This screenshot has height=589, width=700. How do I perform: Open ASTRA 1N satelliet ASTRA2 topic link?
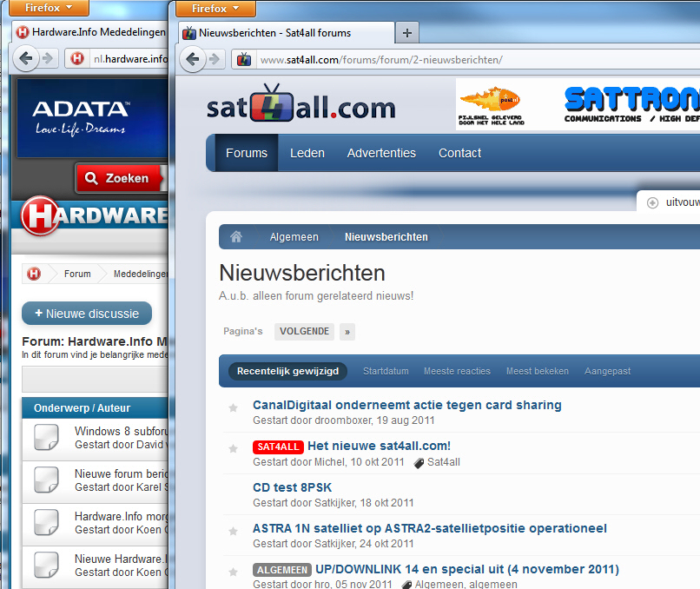(x=430, y=528)
